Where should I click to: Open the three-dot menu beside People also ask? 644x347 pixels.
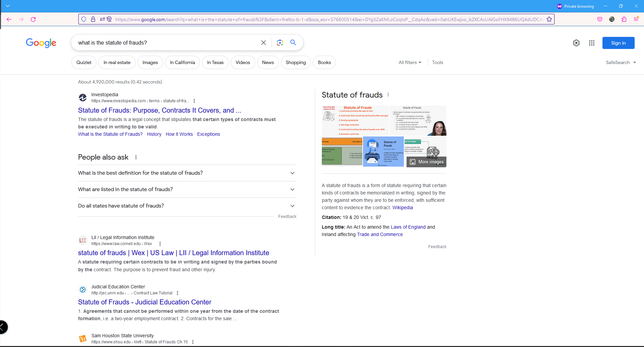pos(136,157)
